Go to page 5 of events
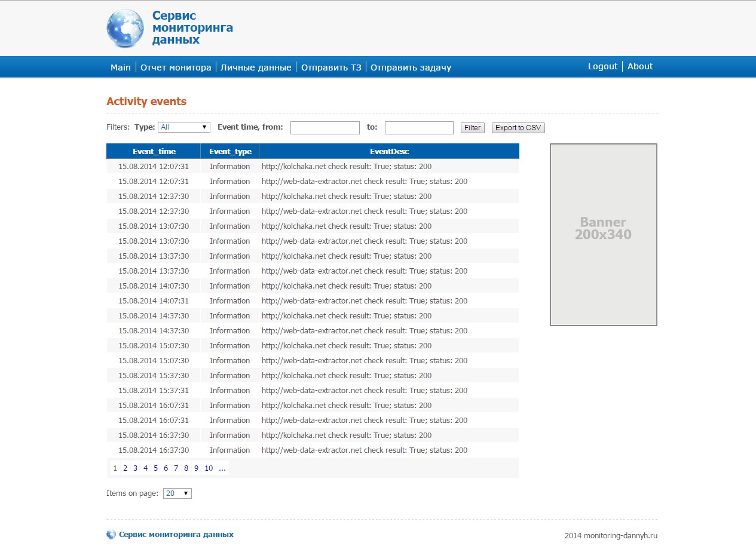 click(x=155, y=468)
